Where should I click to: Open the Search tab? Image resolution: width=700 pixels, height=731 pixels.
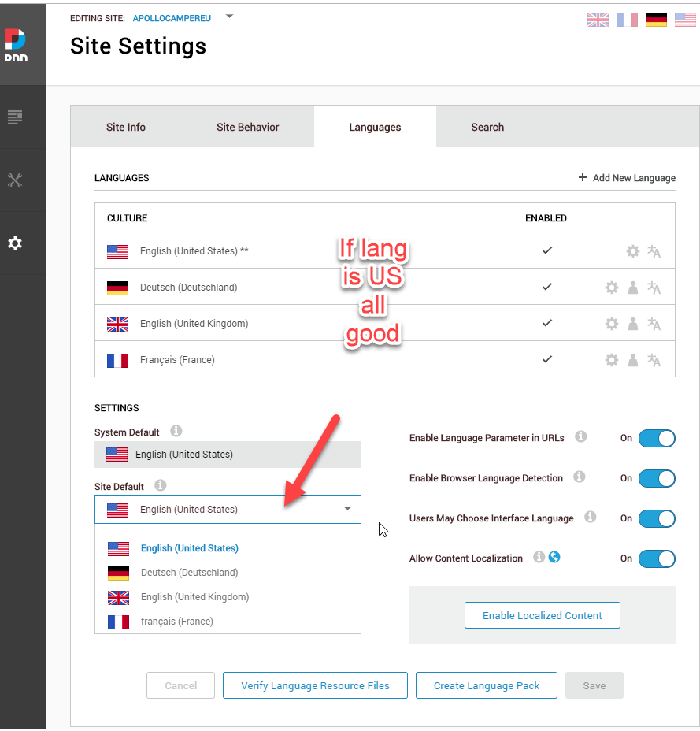(487, 127)
